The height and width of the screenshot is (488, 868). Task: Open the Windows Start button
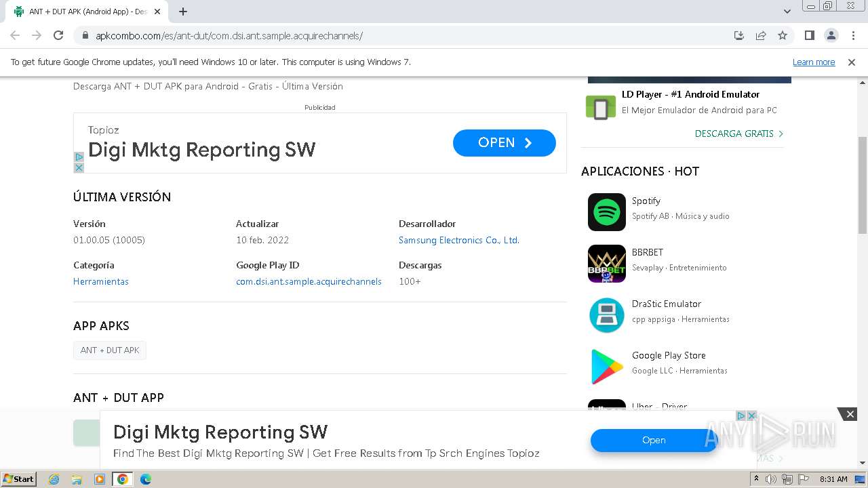19,479
